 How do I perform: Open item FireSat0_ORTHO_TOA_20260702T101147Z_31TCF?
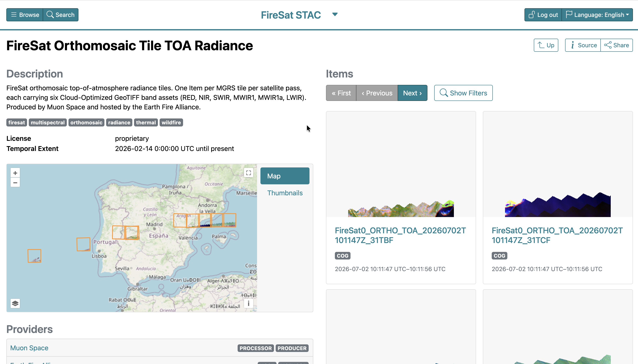tap(557, 235)
